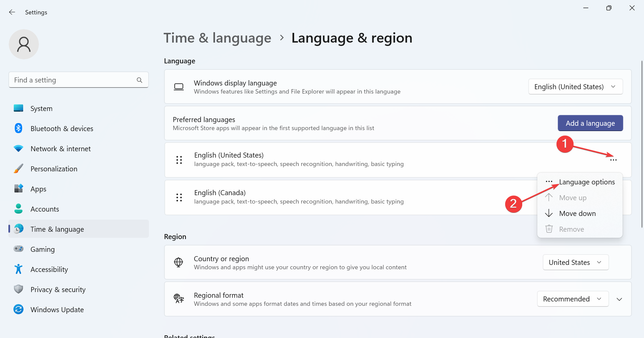The height and width of the screenshot is (338, 644).
Task: Select Language options from context menu
Action: point(587,182)
